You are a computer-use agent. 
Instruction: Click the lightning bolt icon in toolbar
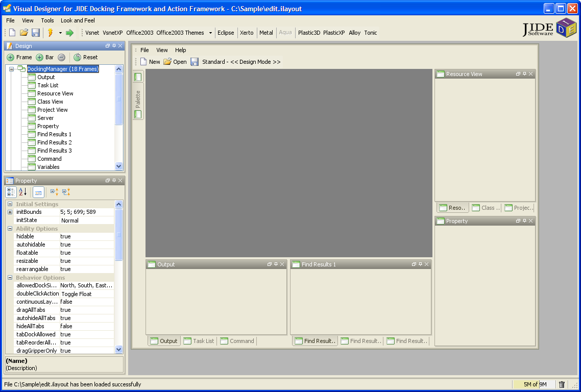(x=51, y=33)
